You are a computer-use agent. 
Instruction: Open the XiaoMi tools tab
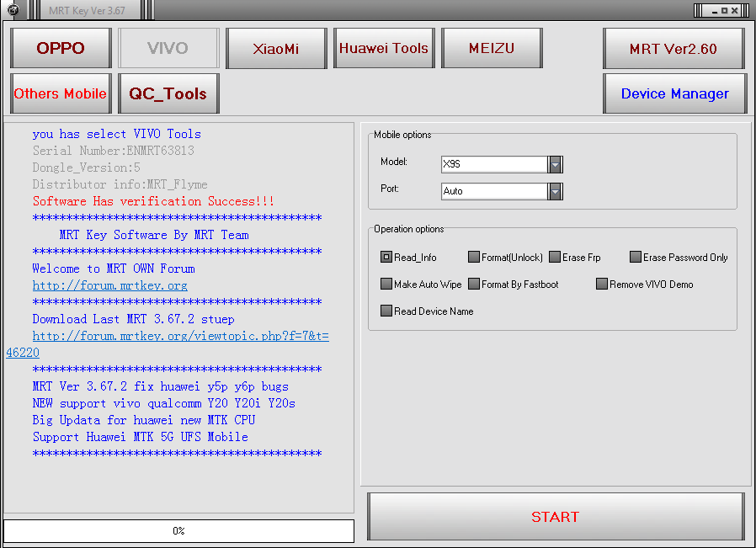click(x=276, y=48)
